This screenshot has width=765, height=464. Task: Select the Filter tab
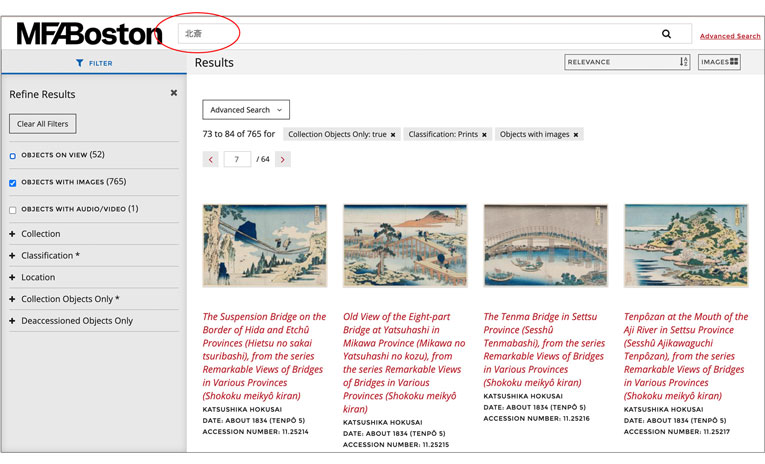(x=94, y=63)
